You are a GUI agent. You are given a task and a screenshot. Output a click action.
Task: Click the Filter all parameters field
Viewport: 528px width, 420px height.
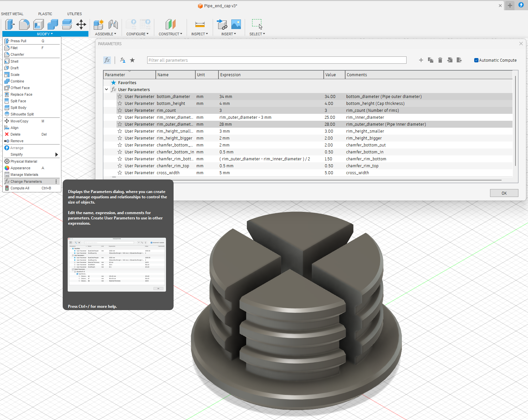[277, 60]
